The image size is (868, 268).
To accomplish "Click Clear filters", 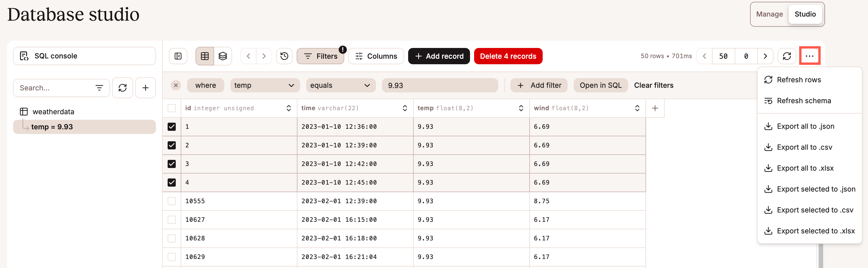I will coord(654,85).
